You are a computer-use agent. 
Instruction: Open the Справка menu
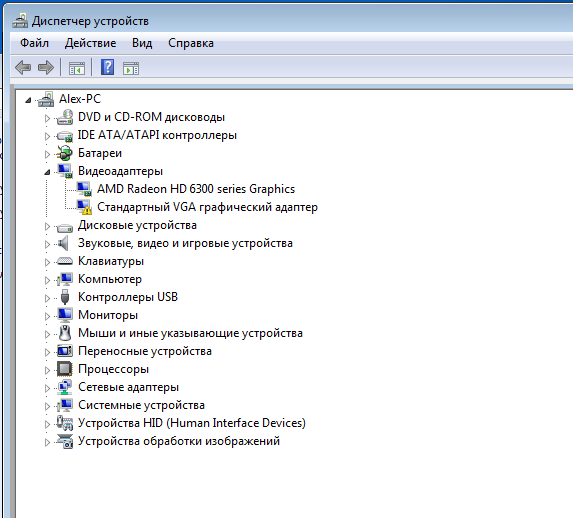191,43
